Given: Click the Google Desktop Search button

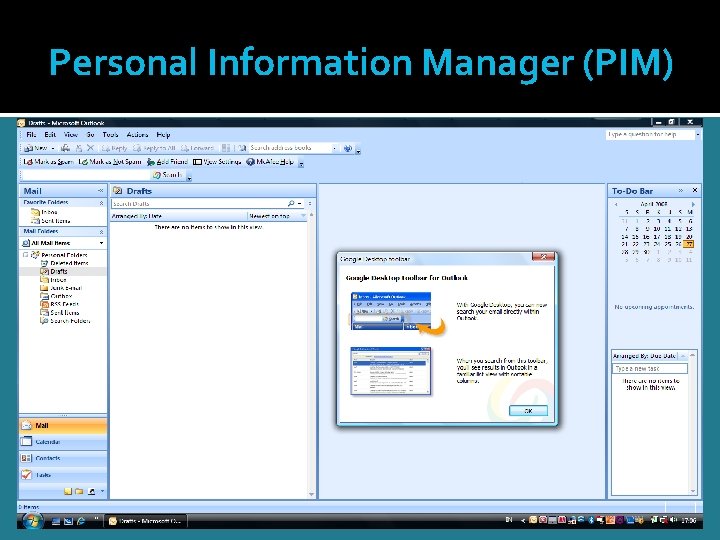Looking at the screenshot, I should (x=168, y=175).
